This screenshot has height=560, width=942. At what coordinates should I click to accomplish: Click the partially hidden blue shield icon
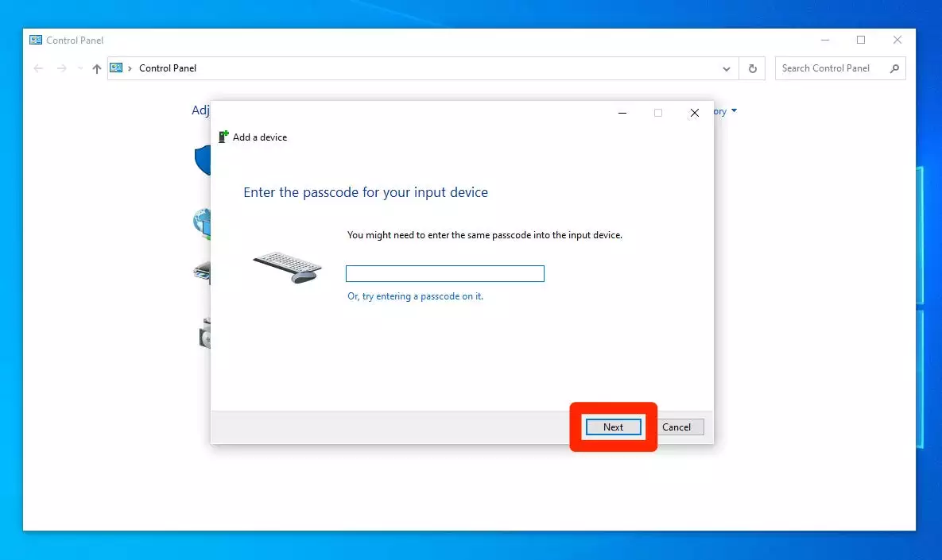click(202, 160)
